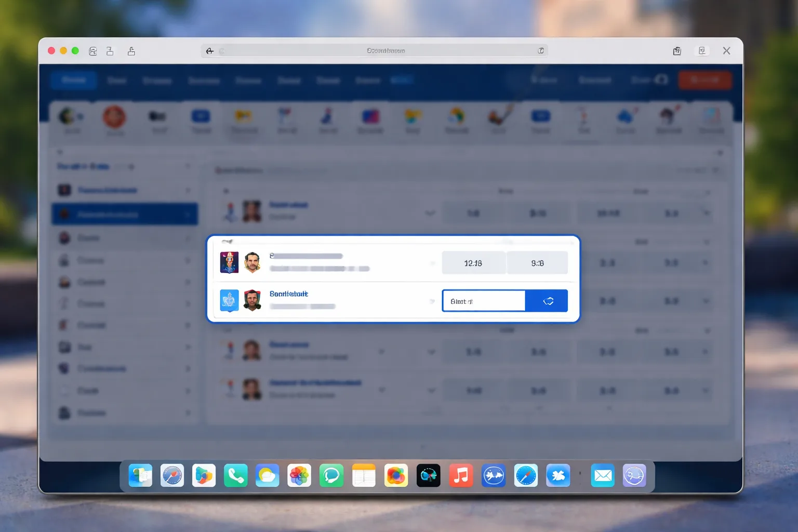Select the 12:18 odds cell
This screenshot has width=798, height=532.
pos(473,263)
